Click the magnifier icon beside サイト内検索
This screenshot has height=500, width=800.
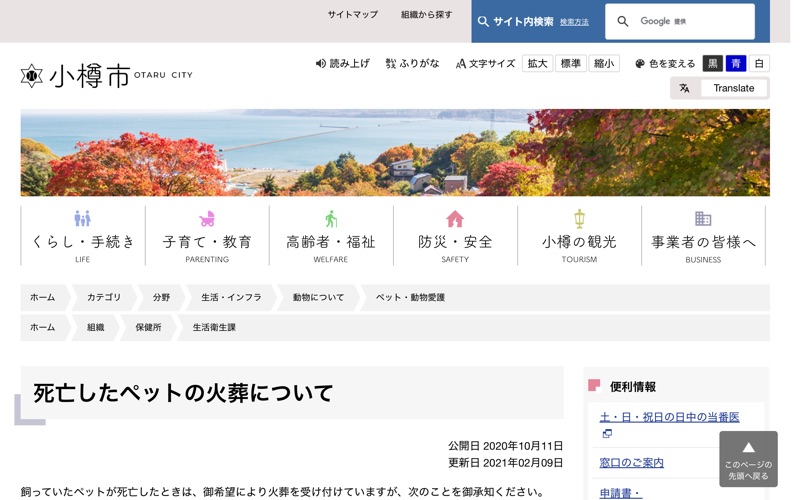483,21
